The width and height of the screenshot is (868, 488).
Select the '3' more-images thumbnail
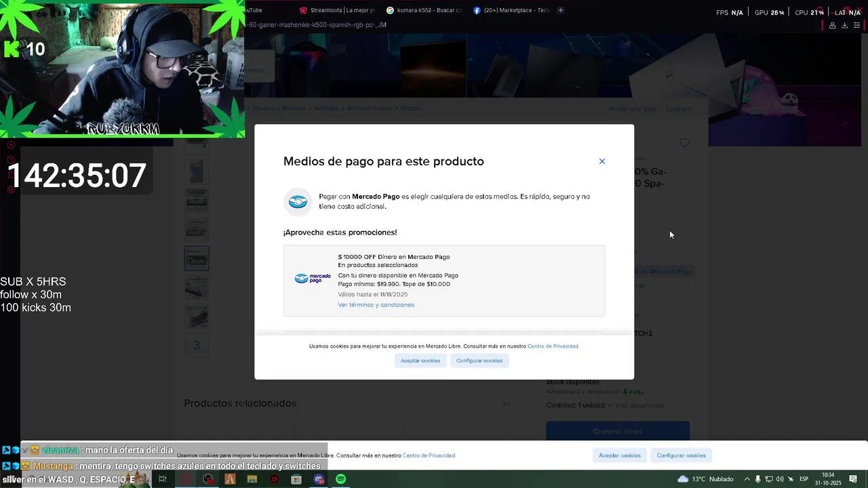click(197, 345)
